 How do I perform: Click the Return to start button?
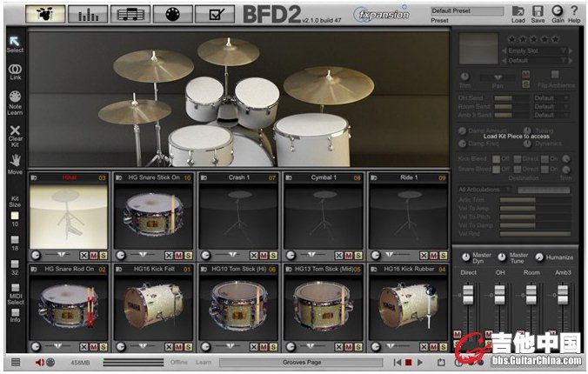tap(398, 363)
